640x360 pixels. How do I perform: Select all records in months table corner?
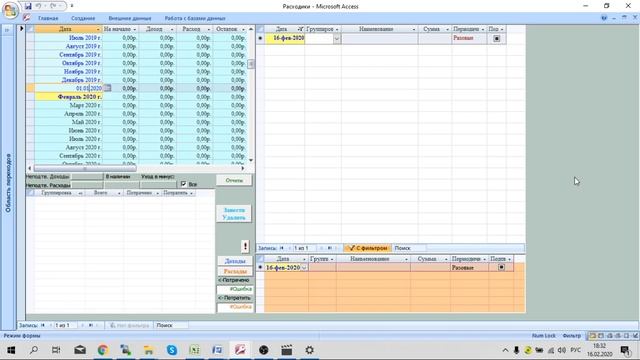tap(30, 29)
